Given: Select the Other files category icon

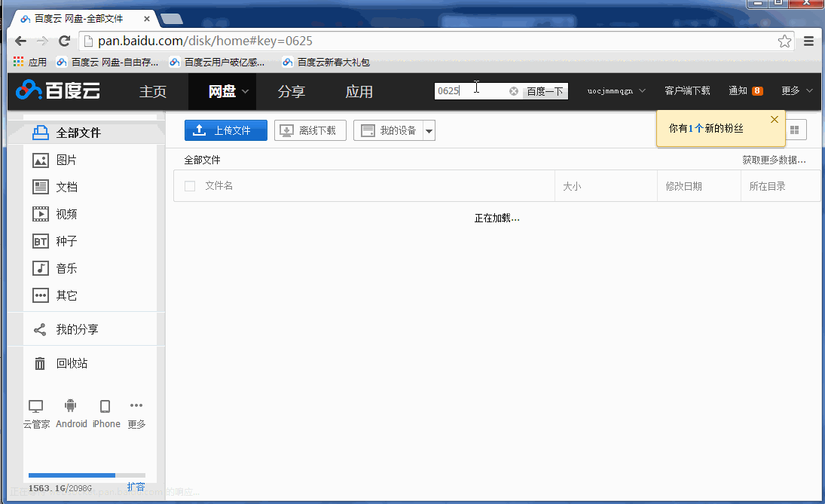Looking at the screenshot, I should (41, 295).
